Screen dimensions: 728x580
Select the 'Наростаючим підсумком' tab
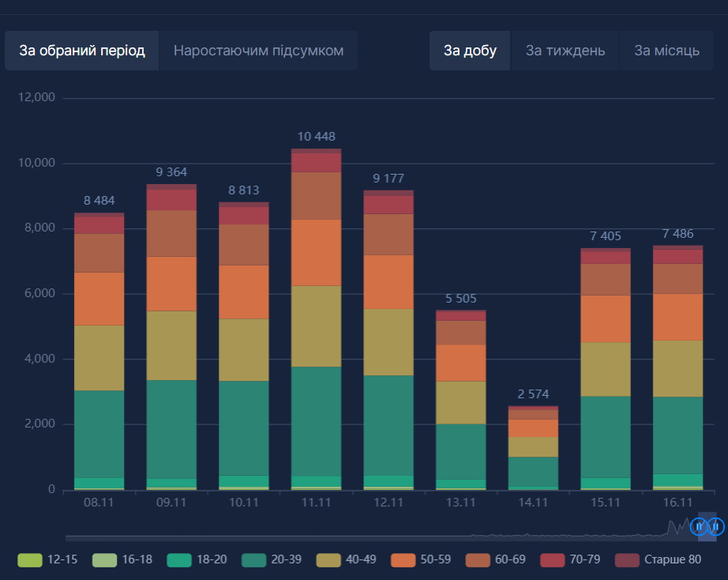[x=258, y=51]
